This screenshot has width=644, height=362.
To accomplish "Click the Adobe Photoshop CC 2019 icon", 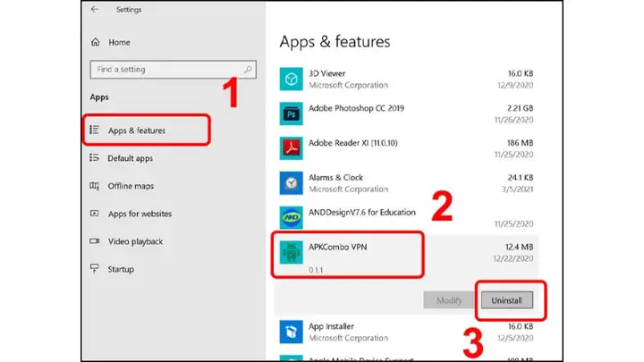I will click(x=292, y=114).
